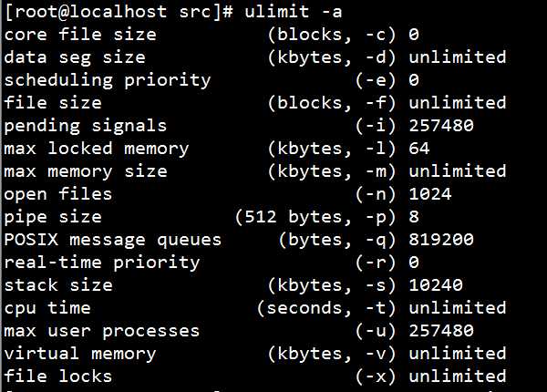Click the "data seg size" label
547x392 pixels.
coord(75,57)
